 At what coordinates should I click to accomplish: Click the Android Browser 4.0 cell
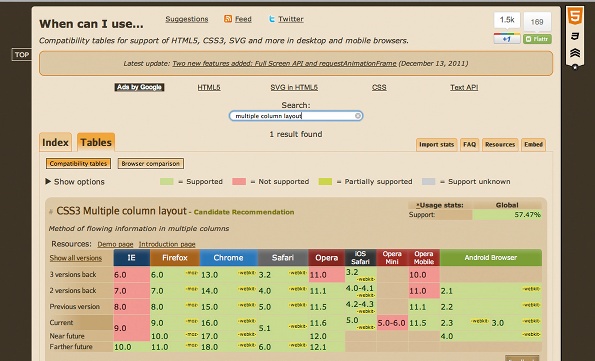tap(491, 336)
